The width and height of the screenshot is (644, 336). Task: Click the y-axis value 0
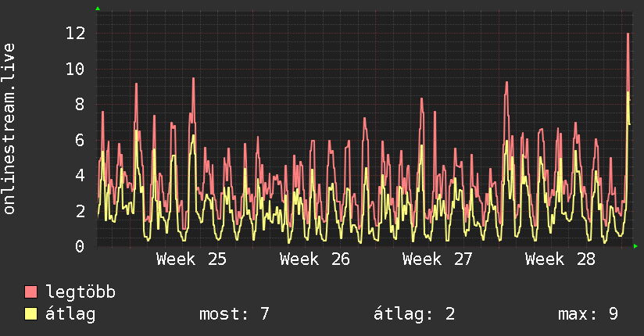(x=80, y=246)
